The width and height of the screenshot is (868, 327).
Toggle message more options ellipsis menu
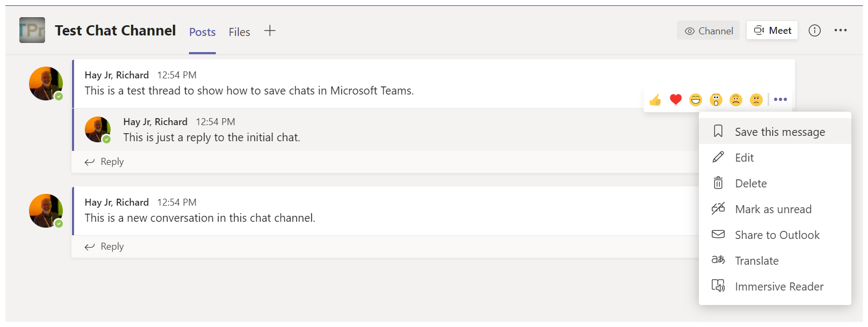pos(781,99)
